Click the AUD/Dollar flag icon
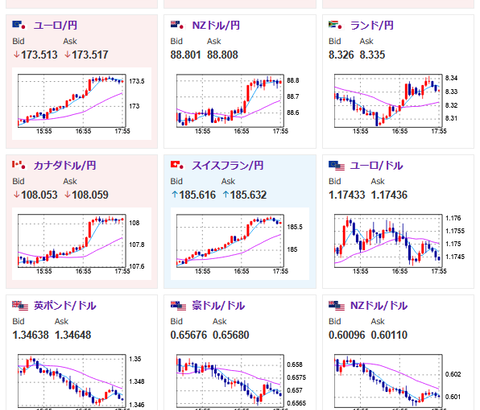This screenshot has width=480, height=410. point(178,306)
